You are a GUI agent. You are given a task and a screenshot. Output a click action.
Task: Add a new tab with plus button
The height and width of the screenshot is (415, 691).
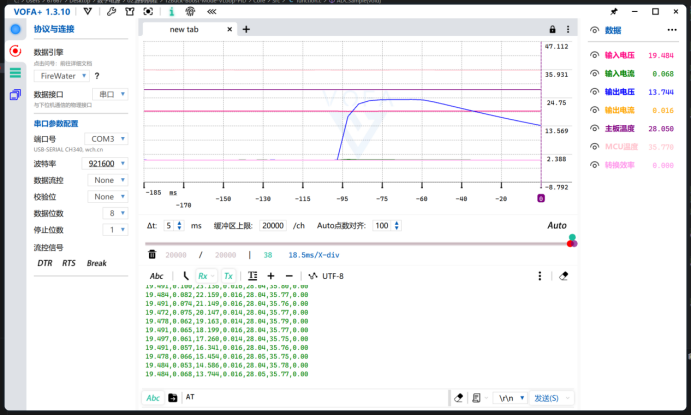click(246, 30)
